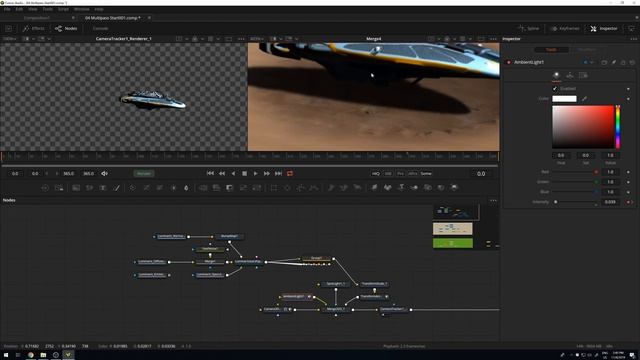Image resolution: width=640 pixels, height=360 pixels.
Task: Add a Rectangle mask from the toolbar
Action: coord(273,188)
